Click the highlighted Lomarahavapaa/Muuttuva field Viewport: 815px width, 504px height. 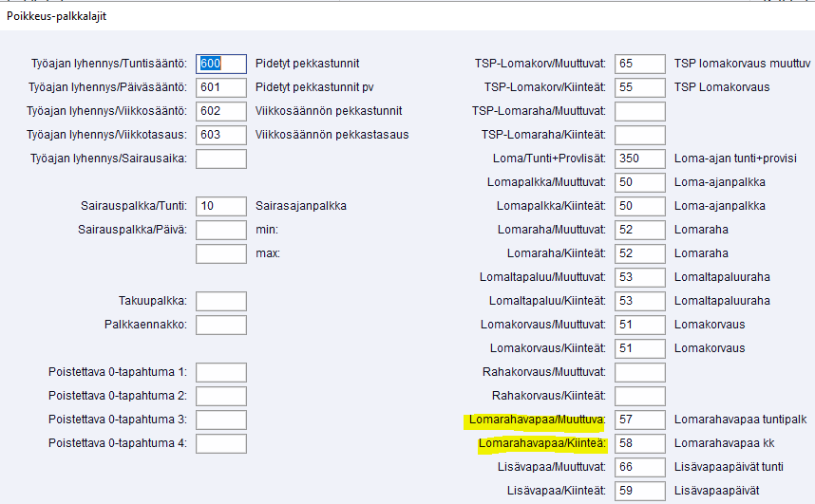click(x=639, y=420)
